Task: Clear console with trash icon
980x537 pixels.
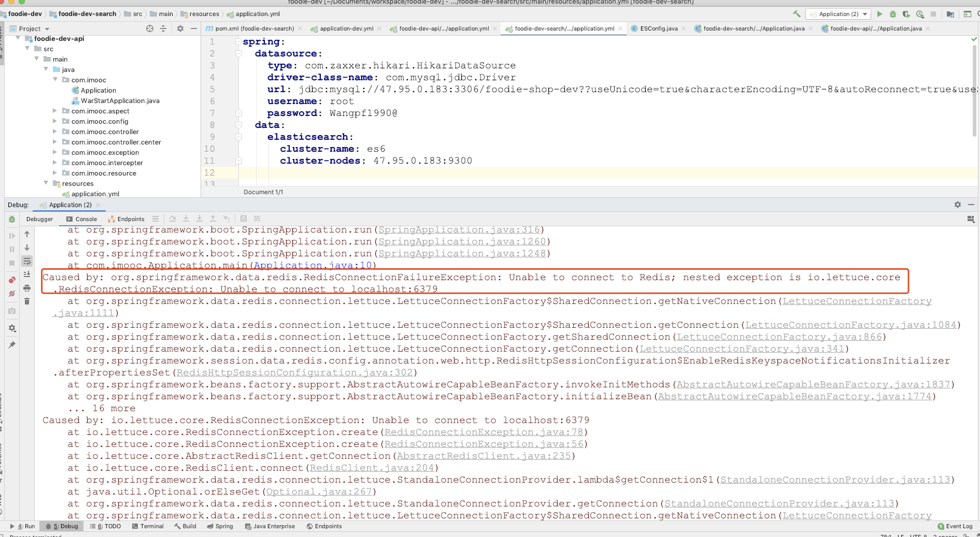Action: click(x=27, y=301)
